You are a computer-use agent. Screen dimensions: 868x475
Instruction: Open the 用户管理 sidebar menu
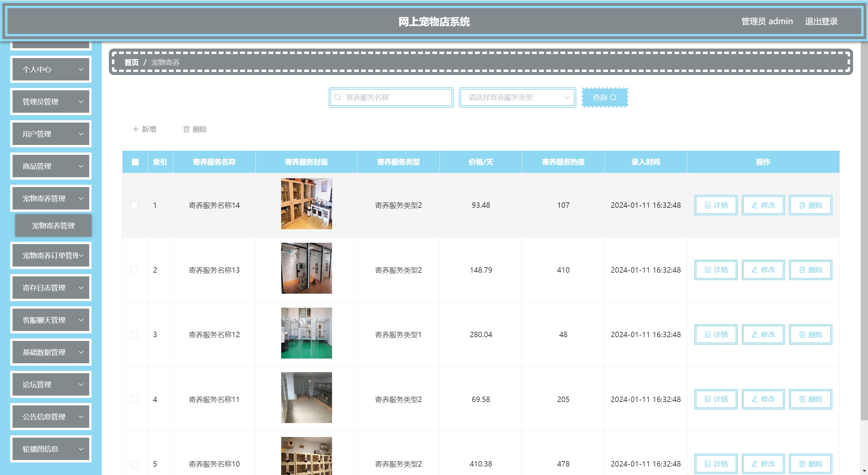click(x=51, y=134)
